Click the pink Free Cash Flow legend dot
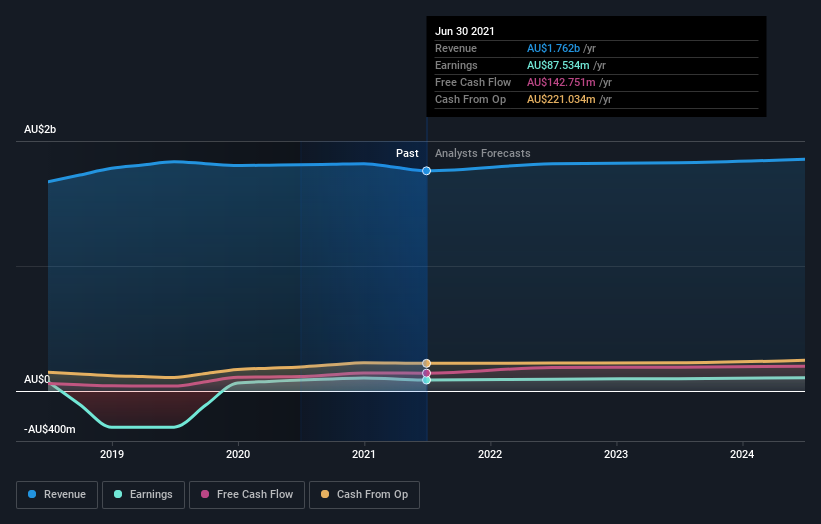This screenshot has width=821, height=524. (x=205, y=494)
